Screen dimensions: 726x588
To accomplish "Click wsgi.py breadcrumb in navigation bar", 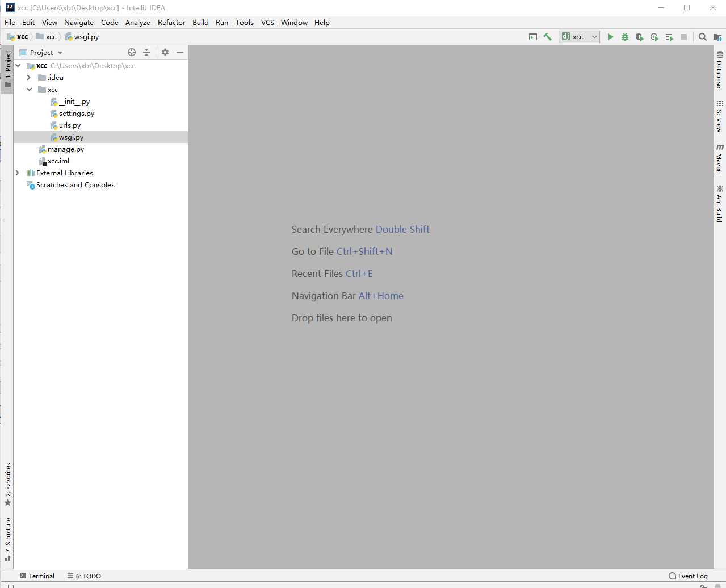I will click(82, 37).
